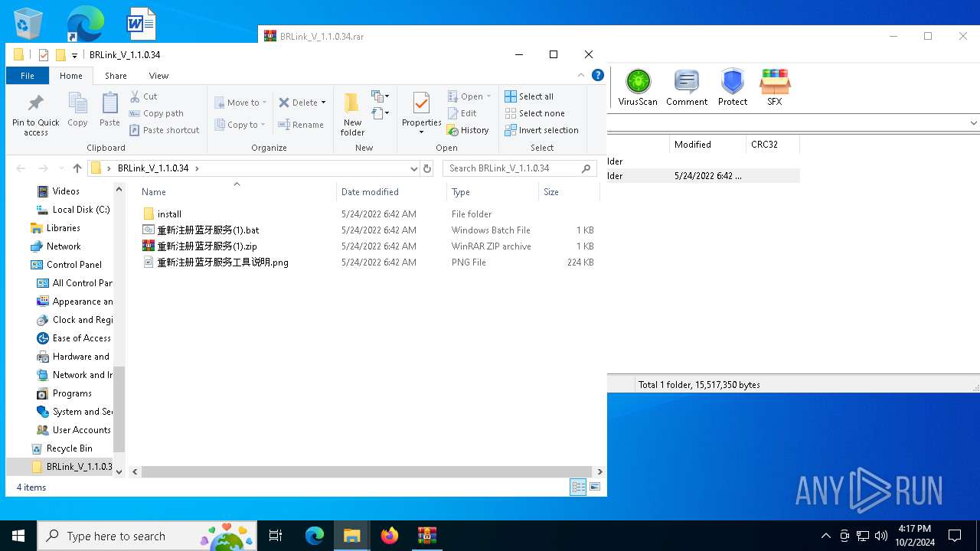Click the ribbon Edit button

(462, 113)
